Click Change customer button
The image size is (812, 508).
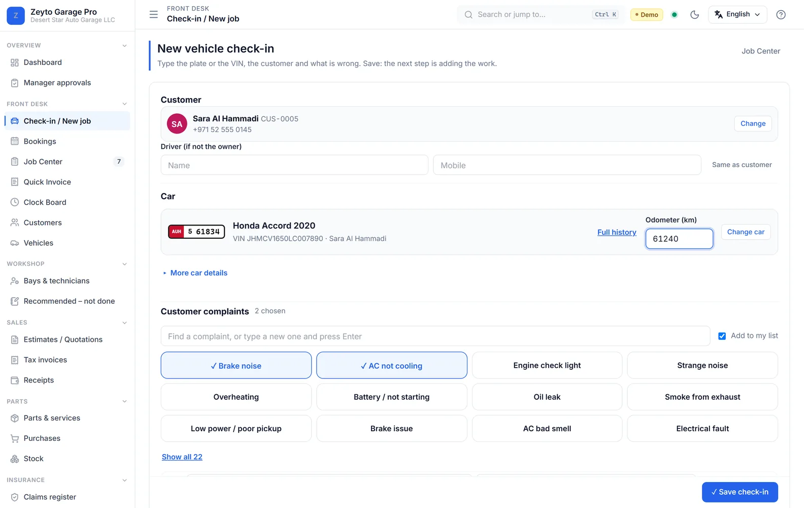point(753,123)
